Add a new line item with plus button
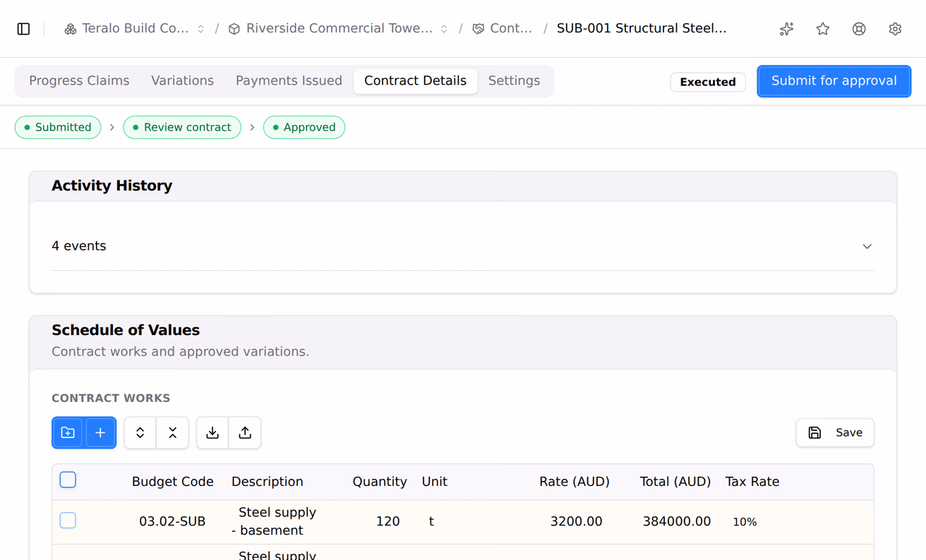Viewport: 926px width, 560px height. [100, 432]
